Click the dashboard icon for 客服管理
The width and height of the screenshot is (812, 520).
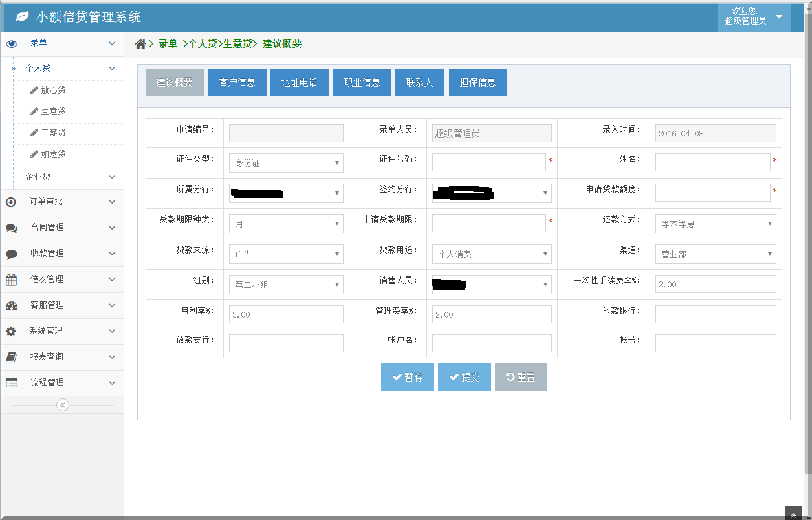tap(12, 305)
